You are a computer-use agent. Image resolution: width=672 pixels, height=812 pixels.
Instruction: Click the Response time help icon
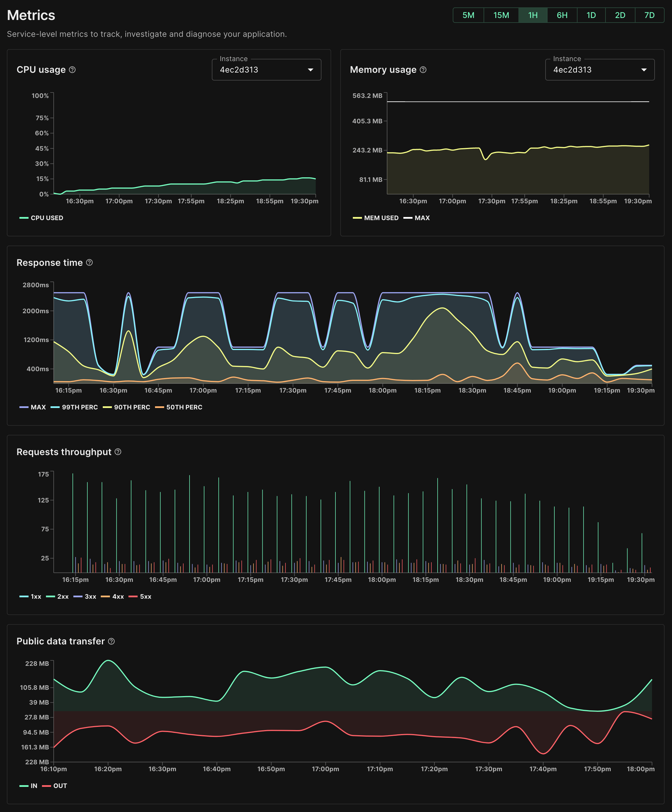[x=89, y=263]
